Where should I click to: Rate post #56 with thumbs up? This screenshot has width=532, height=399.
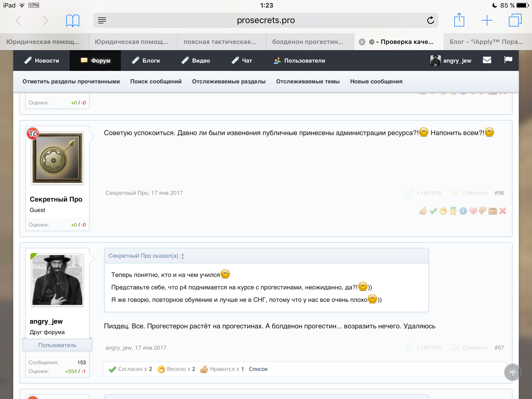[423, 211]
